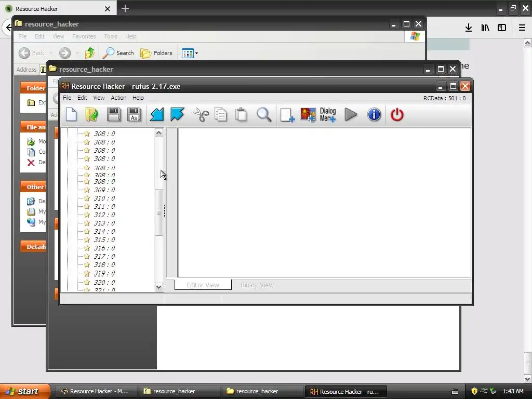This screenshot has height=399, width=532.
Task: Open the browser downloads icon
Action: (469, 28)
